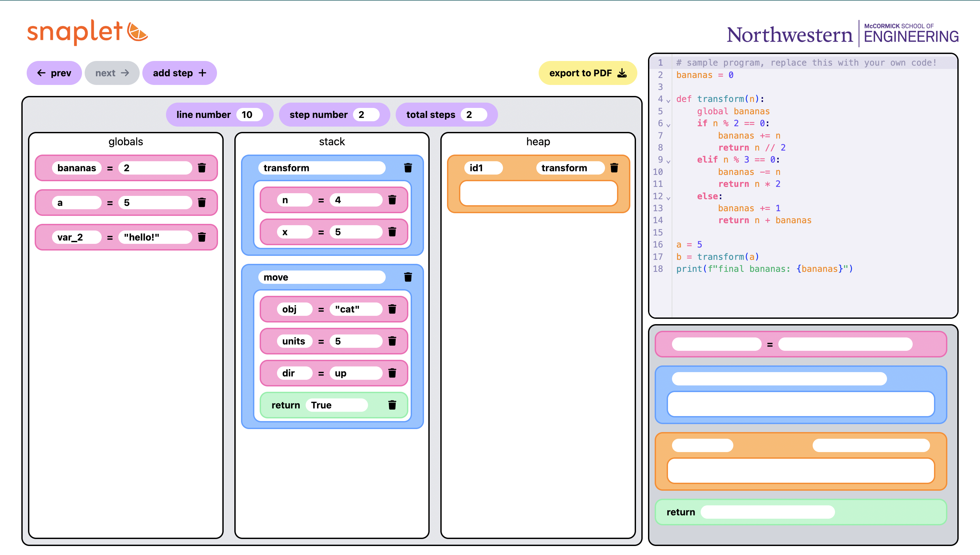
Task: Remove the return True block
Action: [x=392, y=405]
